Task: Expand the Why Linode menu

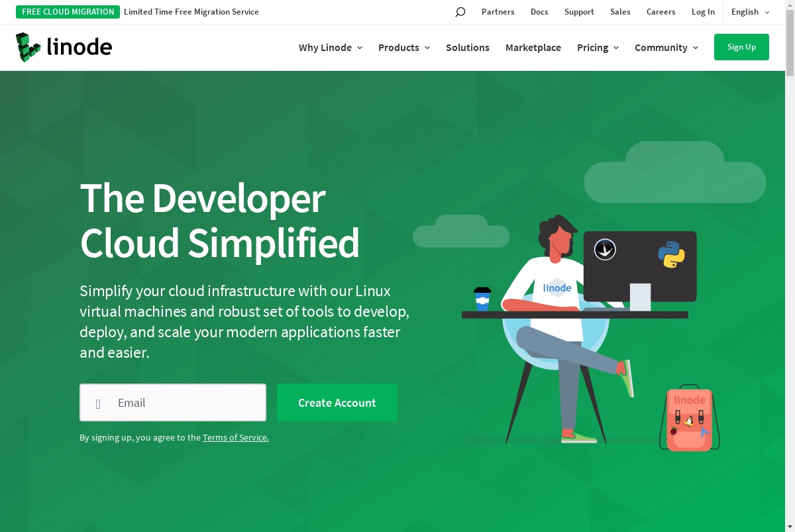Action: [331, 48]
